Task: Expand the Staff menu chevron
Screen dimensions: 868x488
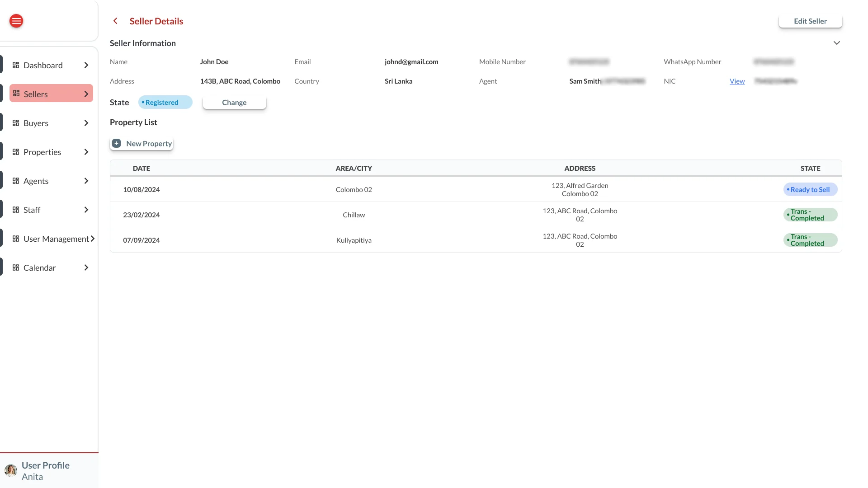Action: 86,210
